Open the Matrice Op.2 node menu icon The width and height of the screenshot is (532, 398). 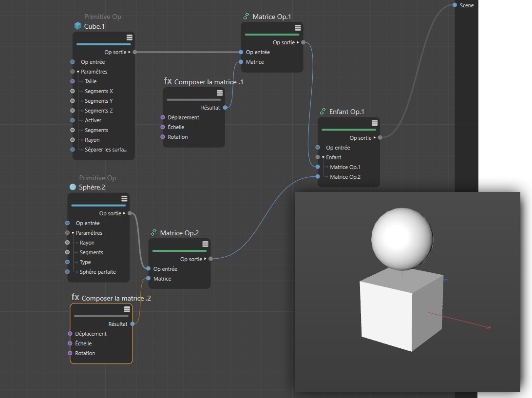pos(205,245)
